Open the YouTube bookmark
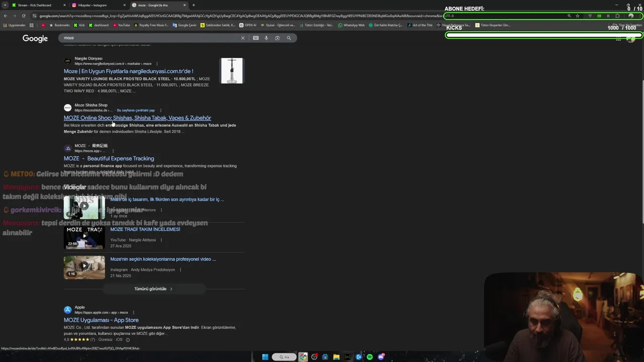 121,25
